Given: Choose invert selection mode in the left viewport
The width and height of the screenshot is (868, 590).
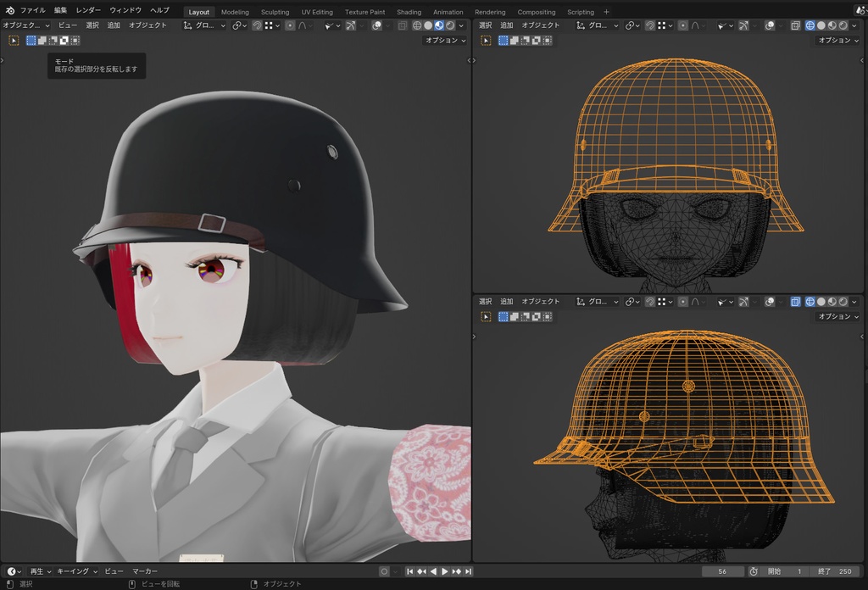Looking at the screenshot, I should point(64,41).
